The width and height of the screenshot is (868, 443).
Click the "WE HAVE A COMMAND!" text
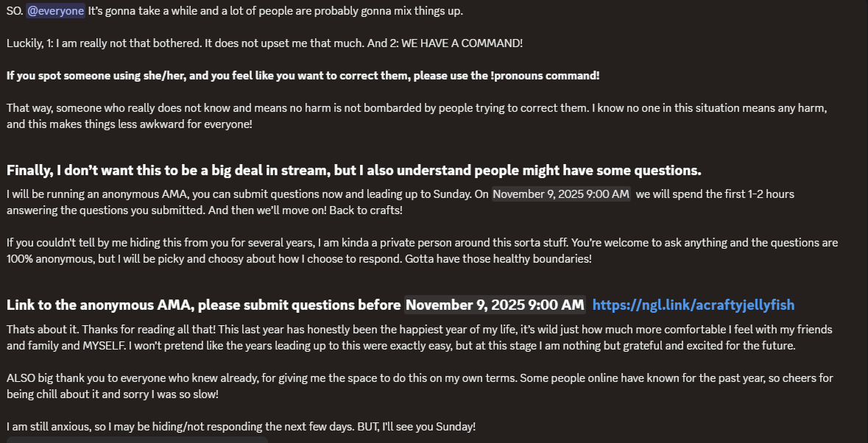(x=462, y=43)
